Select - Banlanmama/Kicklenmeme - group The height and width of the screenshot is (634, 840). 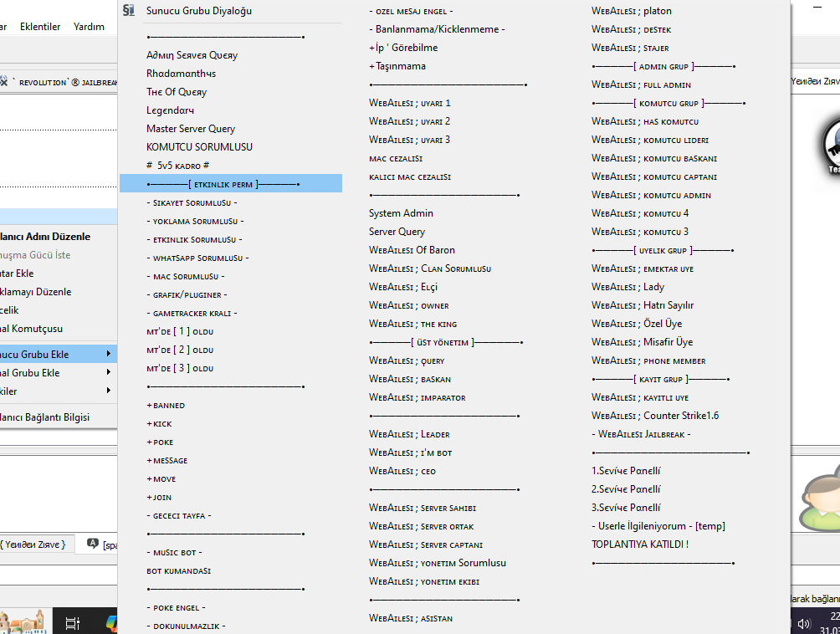click(437, 29)
